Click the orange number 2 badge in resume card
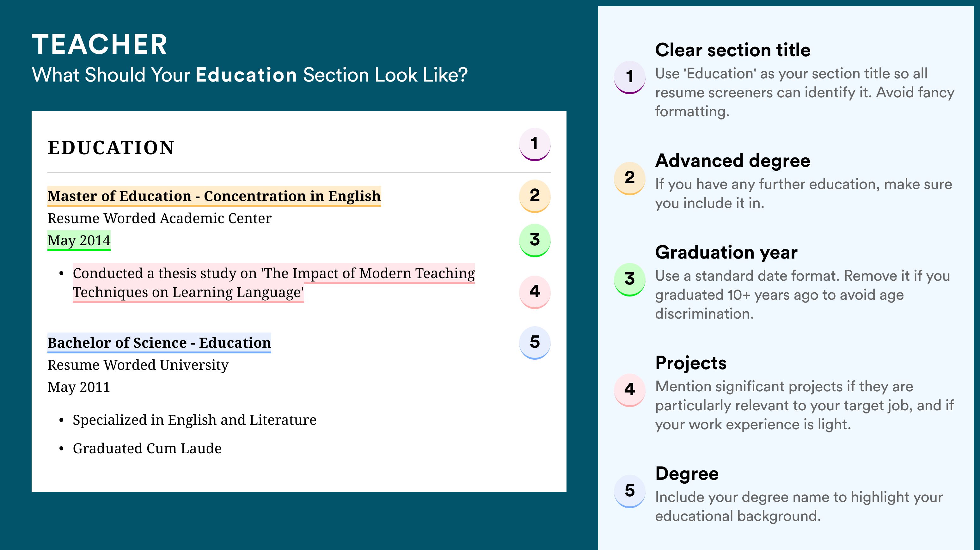This screenshot has width=980, height=550. 535,196
